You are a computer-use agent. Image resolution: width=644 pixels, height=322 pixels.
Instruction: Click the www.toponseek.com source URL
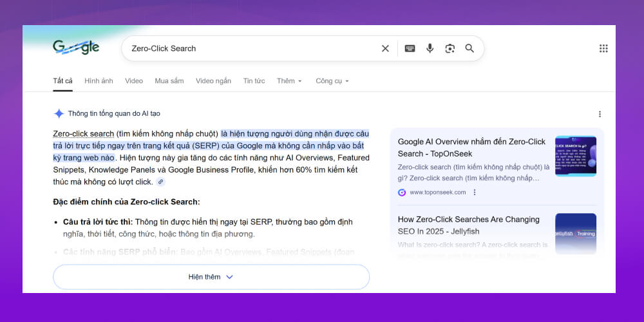438,192
